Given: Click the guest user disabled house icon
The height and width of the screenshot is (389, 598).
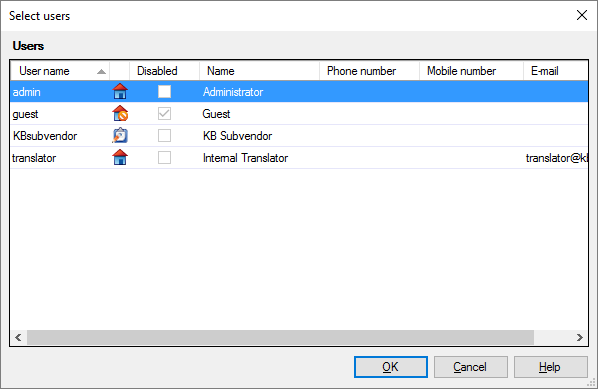Looking at the screenshot, I should click(120, 114).
